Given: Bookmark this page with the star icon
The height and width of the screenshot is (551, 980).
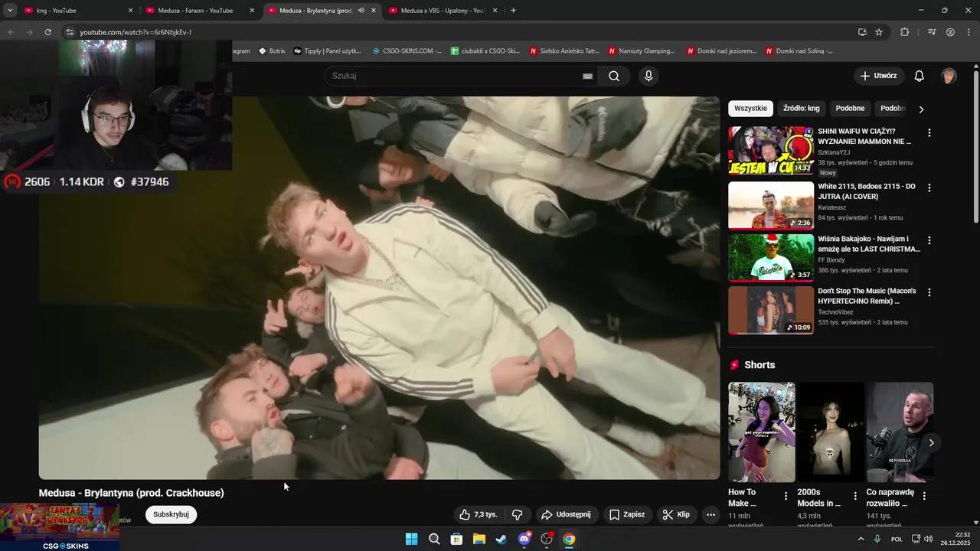Looking at the screenshot, I should pos(879,32).
